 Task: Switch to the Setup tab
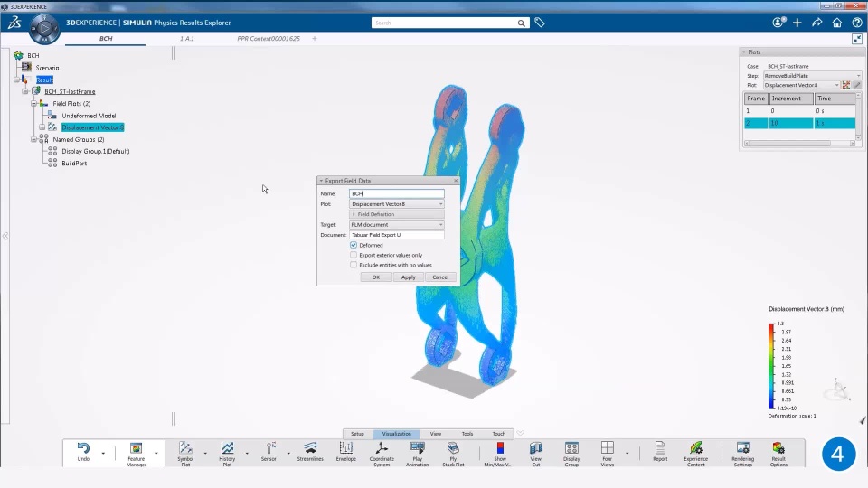(358, 434)
